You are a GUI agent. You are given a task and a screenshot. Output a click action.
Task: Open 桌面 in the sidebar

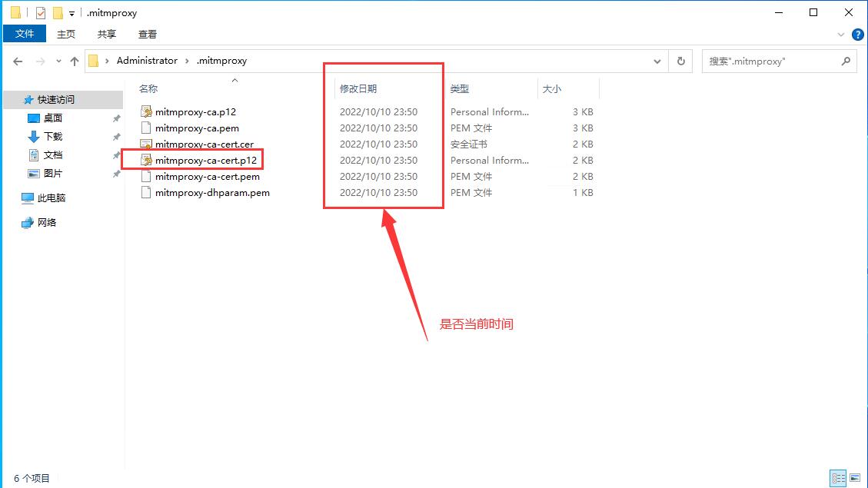pyautogui.click(x=53, y=118)
